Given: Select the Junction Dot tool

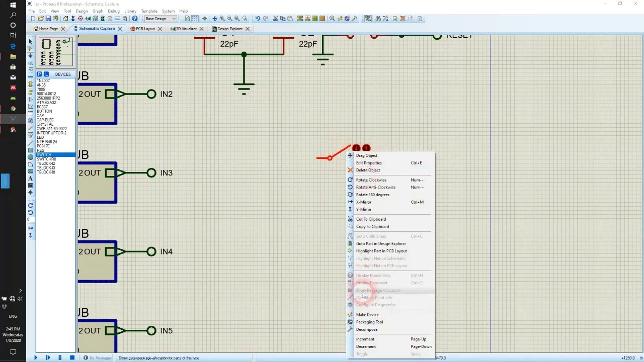Looking at the screenshot, I should 31,56.
